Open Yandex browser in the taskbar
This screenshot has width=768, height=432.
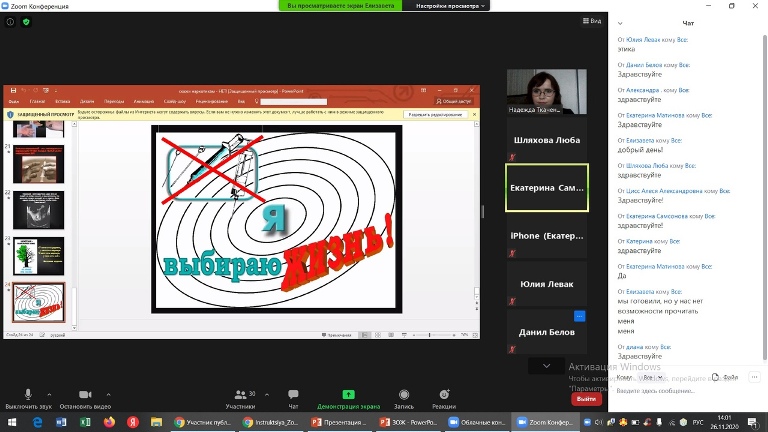131,422
